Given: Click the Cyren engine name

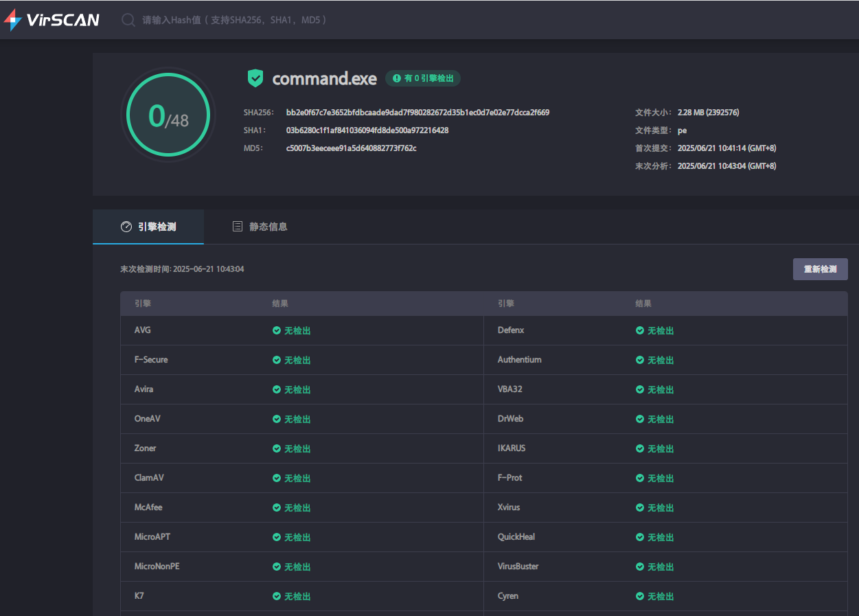Looking at the screenshot, I should [x=508, y=596].
